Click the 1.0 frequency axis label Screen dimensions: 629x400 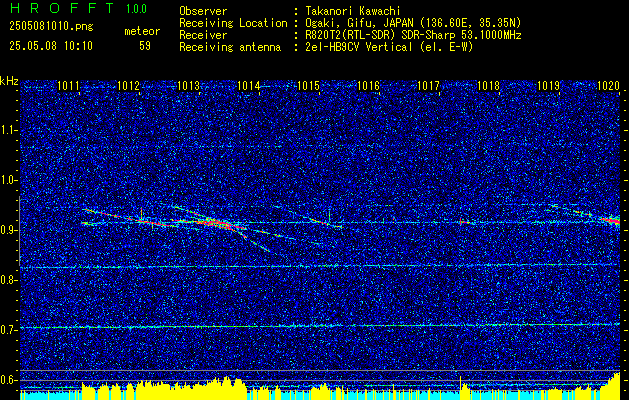pyautogui.click(x=9, y=180)
